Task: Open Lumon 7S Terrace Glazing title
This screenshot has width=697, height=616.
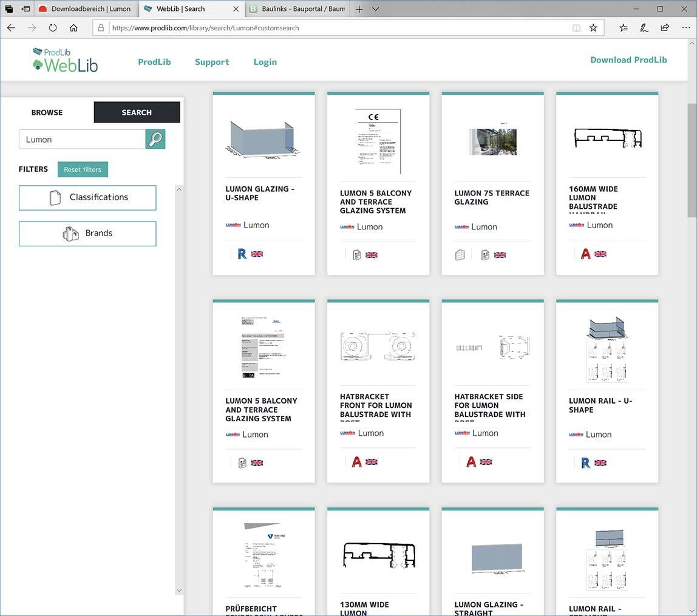Action: (x=492, y=197)
